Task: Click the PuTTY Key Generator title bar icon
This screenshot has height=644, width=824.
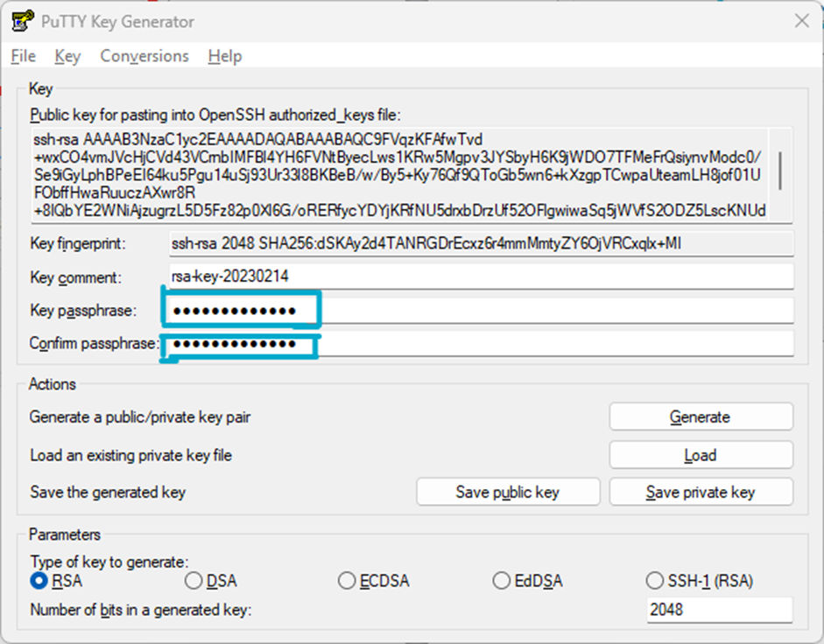Action: [23, 22]
